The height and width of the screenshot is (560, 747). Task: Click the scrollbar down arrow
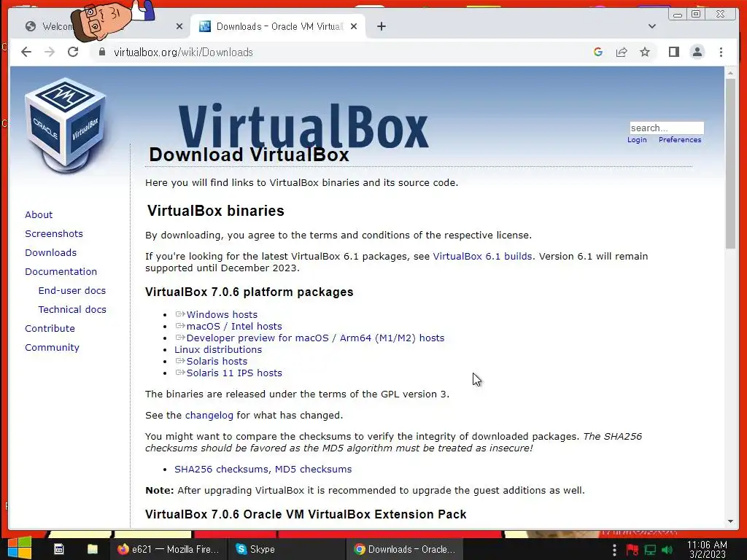coord(730,521)
